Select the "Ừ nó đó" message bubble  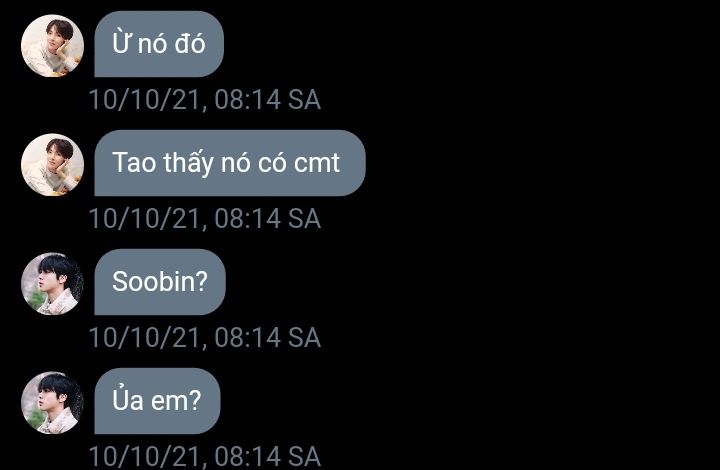pos(159,44)
